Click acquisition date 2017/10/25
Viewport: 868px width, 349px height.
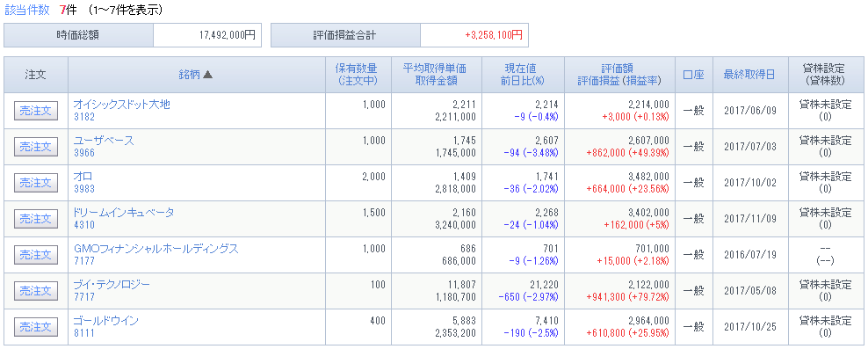pos(750,326)
